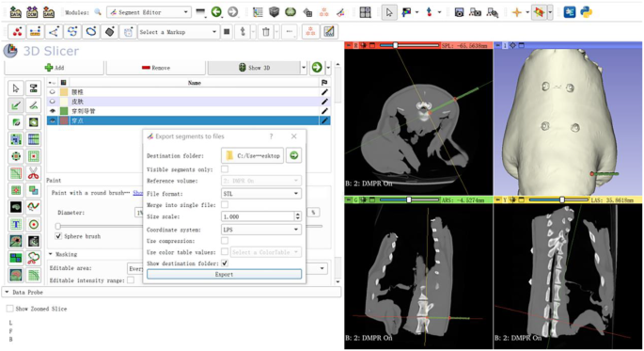Toggle the crosshair toolbar icon
This screenshot has width=644, height=351.
click(517, 12)
